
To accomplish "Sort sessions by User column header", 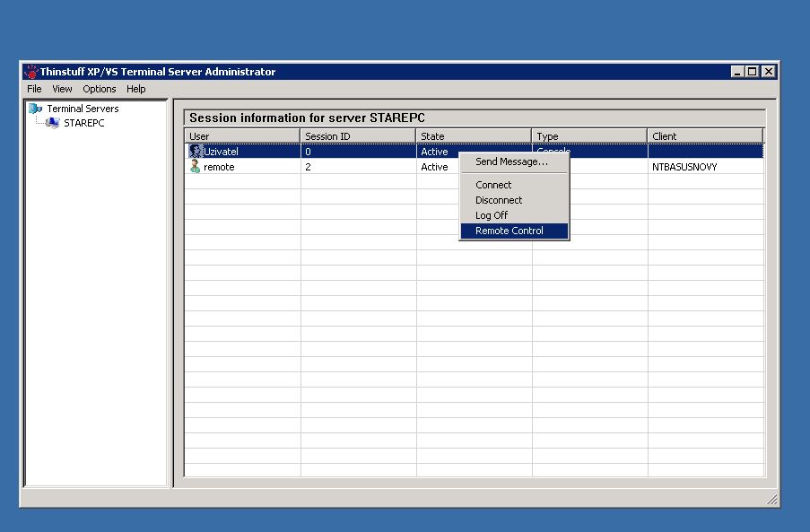I will coord(242,135).
